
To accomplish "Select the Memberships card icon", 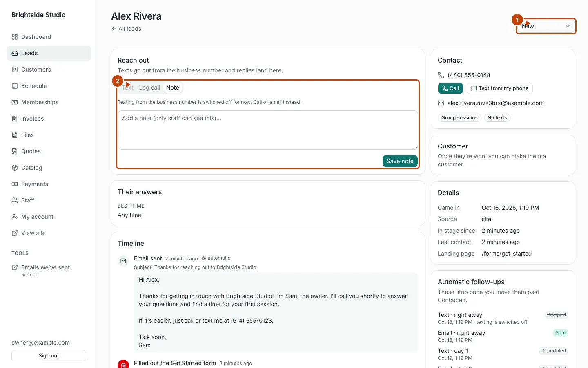I will (15, 102).
